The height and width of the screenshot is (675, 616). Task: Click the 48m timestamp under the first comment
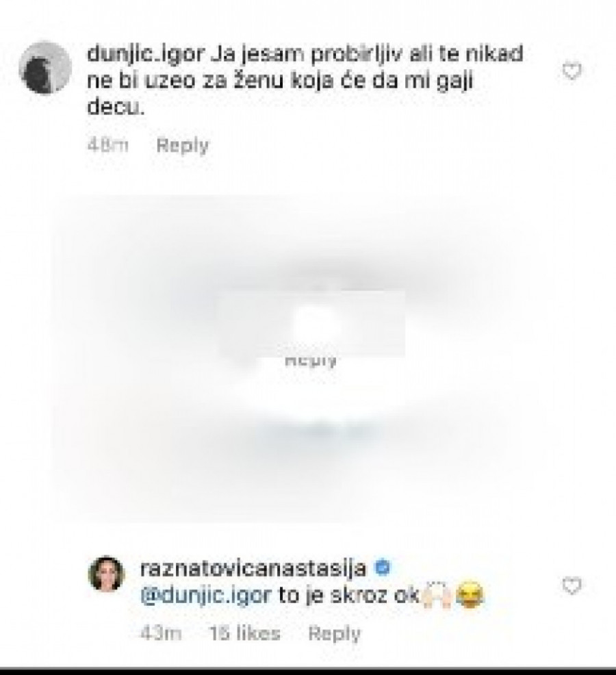(107, 144)
